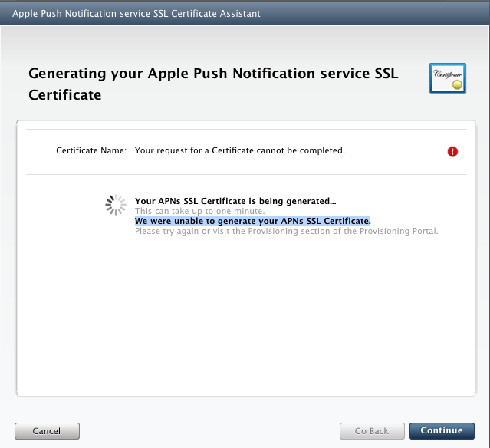Click 'This can take up to one minute.' text

(199, 211)
